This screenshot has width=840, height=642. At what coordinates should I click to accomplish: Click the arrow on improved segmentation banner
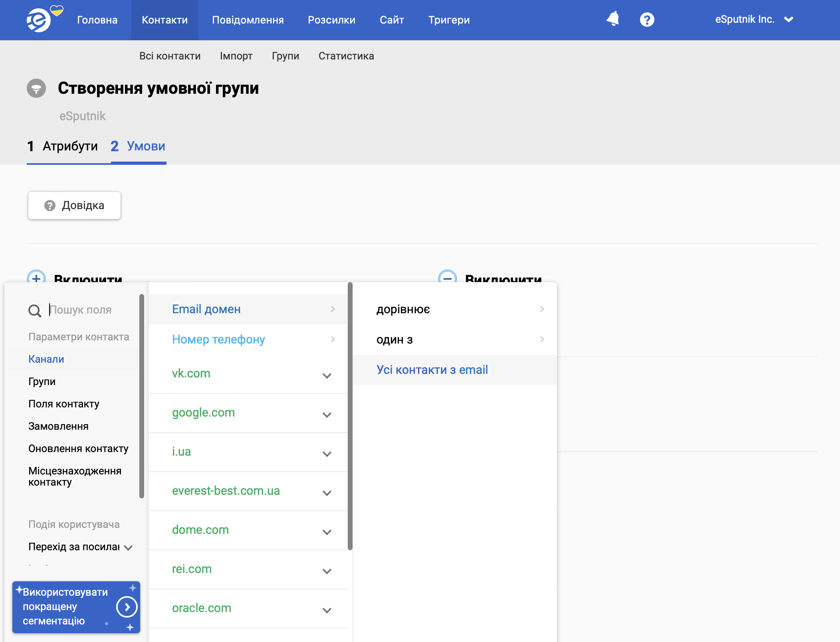(127, 607)
